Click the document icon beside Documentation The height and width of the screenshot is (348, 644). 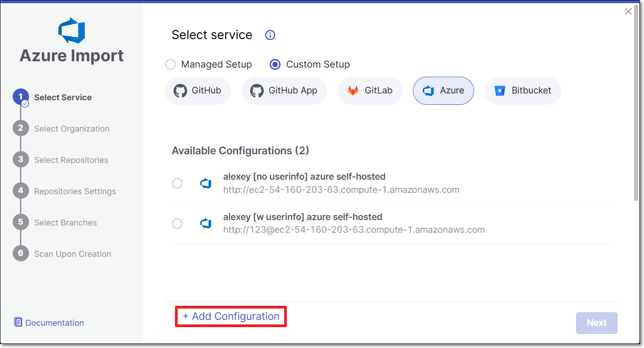click(x=18, y=322)
